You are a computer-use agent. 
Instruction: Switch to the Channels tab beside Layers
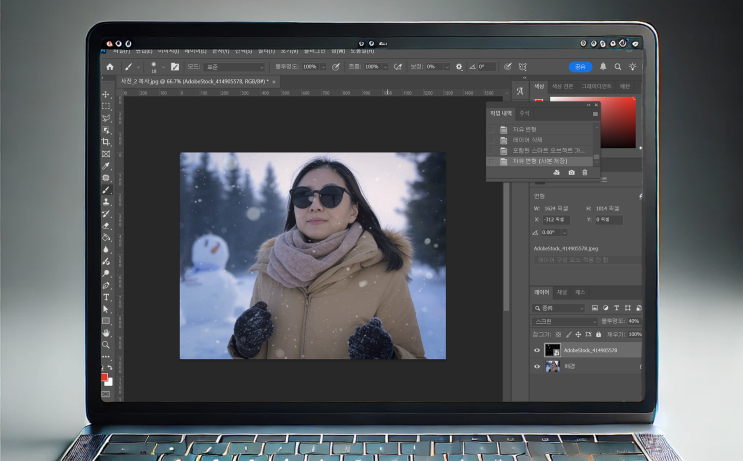coord(562,292)
